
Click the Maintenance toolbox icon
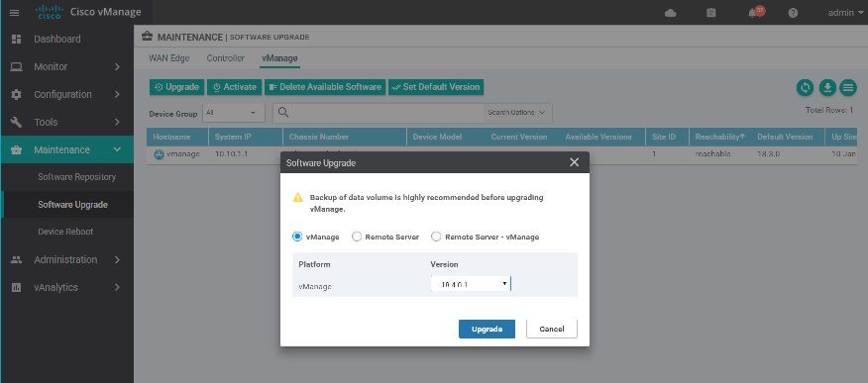point(16,149)
